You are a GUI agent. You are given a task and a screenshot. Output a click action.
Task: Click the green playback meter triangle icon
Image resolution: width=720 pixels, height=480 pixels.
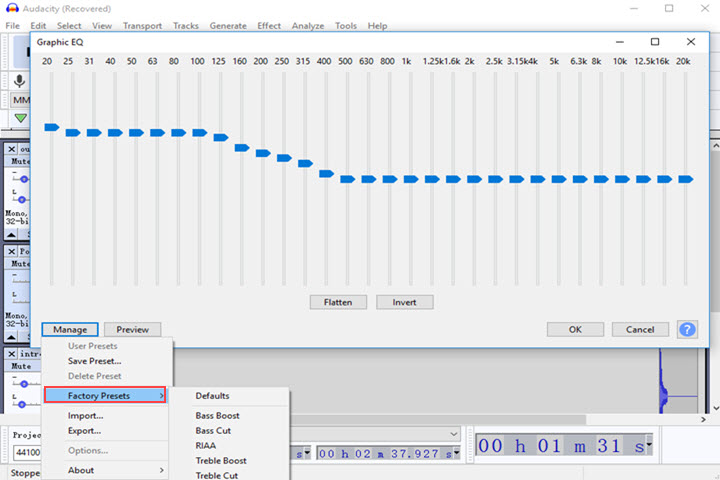(x=20, y=118)
